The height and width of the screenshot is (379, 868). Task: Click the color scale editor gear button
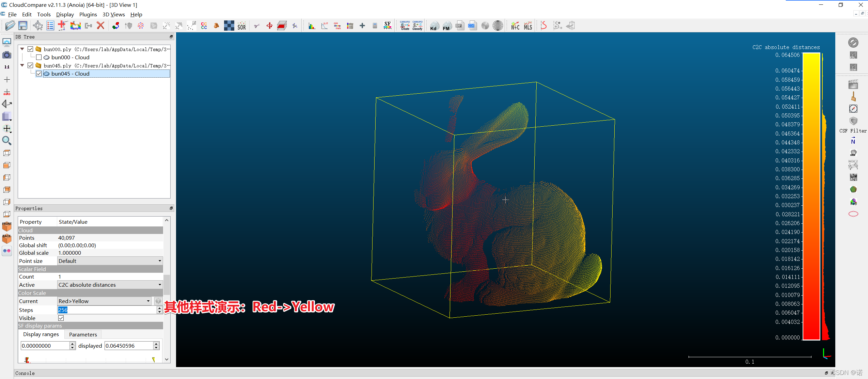(158, 301)
